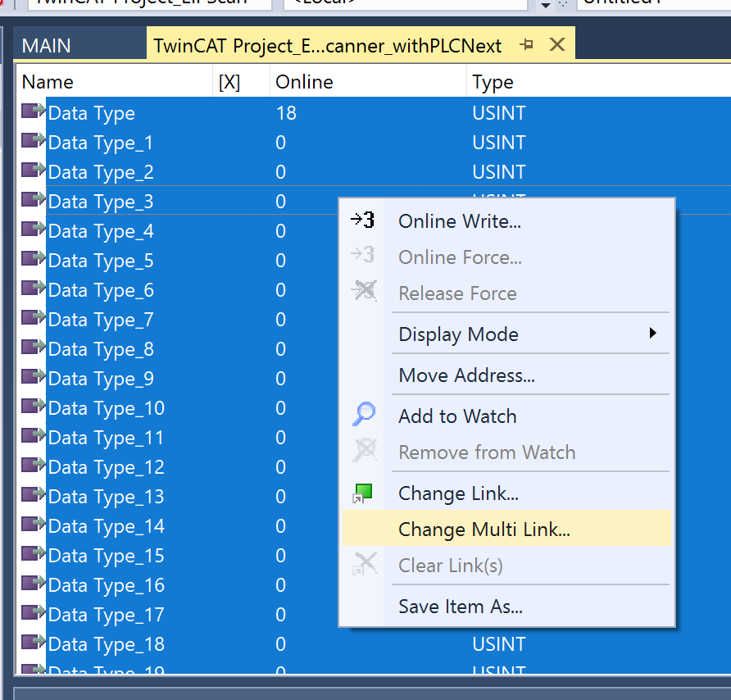
Task: Select the Data Type_5 row
Action: tap(177, 261)
